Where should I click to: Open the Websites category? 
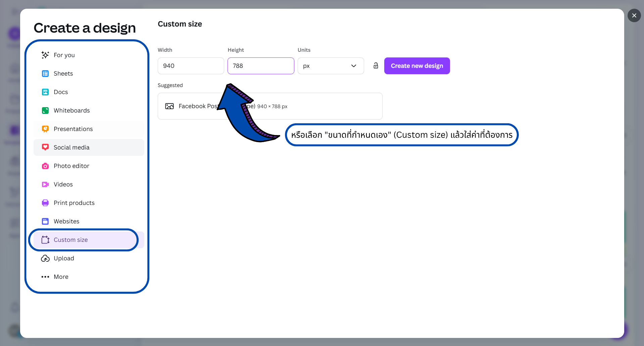pyautogui.click(x=66, y=221)
